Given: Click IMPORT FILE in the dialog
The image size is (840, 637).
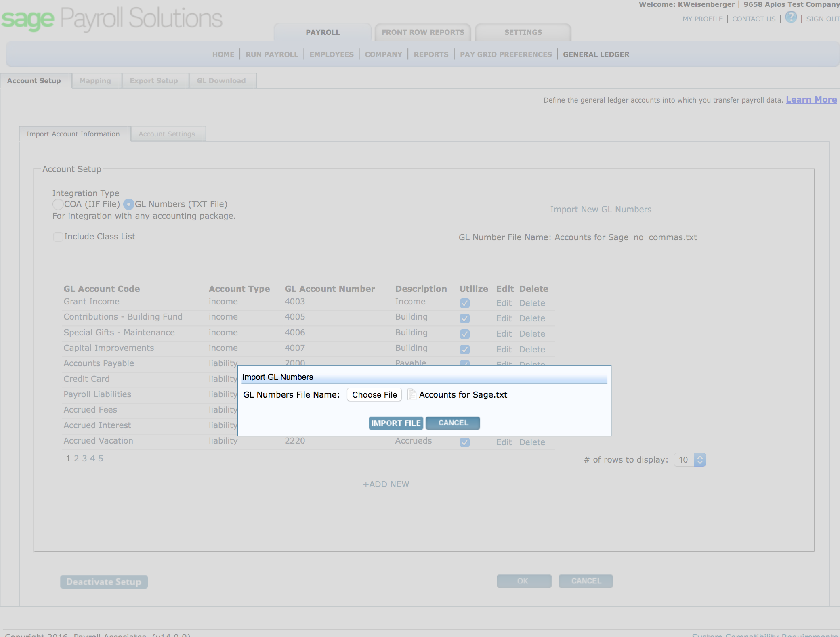Looking at the screenshot, I should pos(396,423).
